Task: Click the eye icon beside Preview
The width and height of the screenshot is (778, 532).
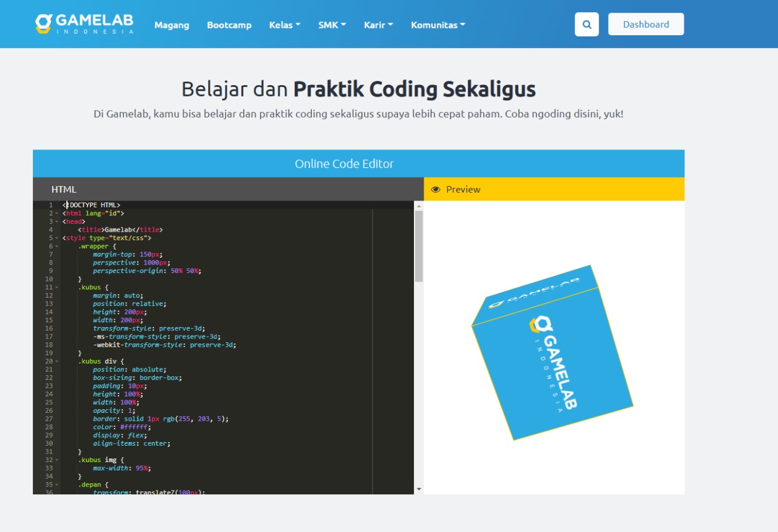Action: (x=435, y=189)
